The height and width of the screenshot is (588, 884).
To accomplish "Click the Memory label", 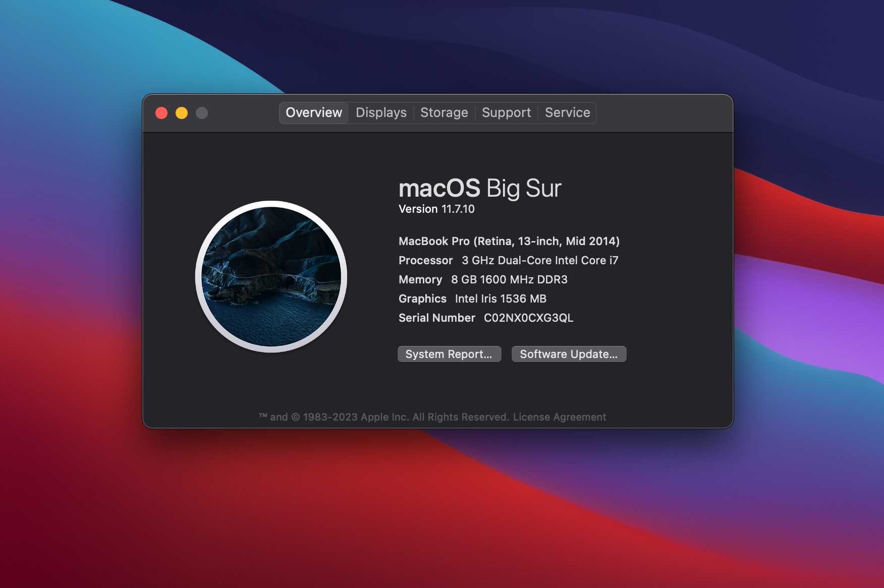I will (x=420, y=279).
